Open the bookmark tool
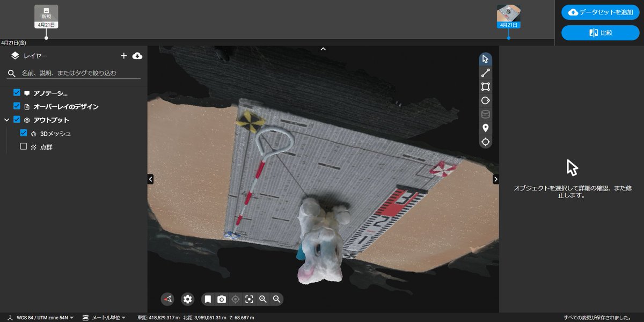 [208, 299]
